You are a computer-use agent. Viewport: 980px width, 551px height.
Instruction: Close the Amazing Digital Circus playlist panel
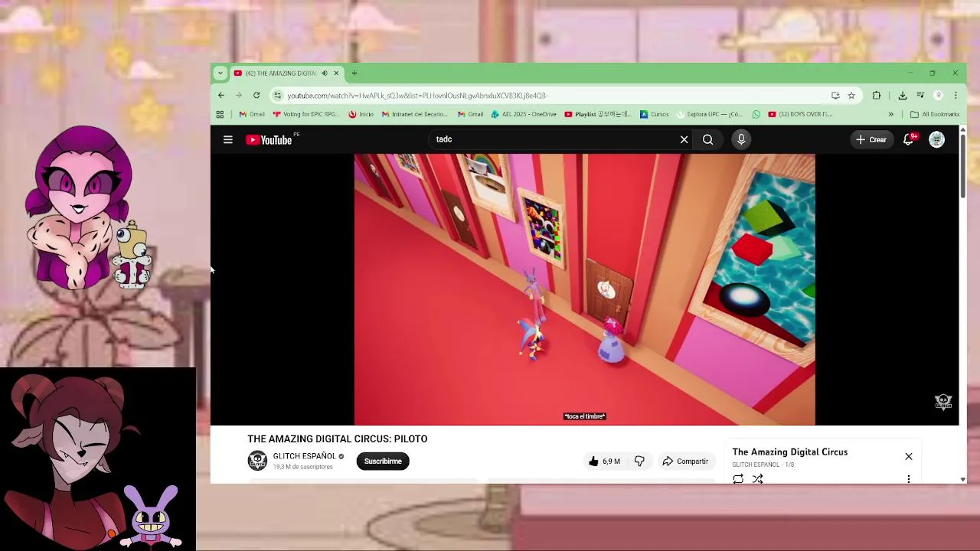click(x=909, y=456)
